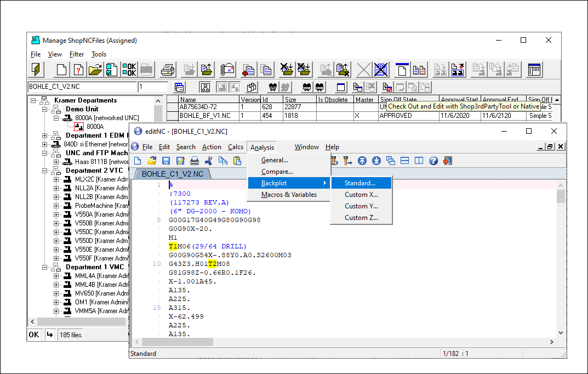Expand the MLX2C machine node
Screen dimensions: 588x374
pyautogui.click(x=56, y=179)
